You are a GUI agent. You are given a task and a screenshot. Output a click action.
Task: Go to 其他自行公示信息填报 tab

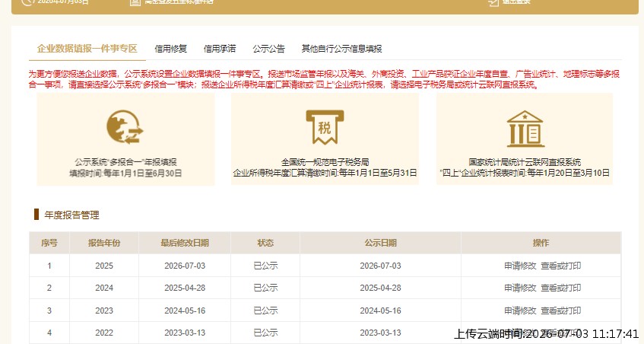coord(341,49)
